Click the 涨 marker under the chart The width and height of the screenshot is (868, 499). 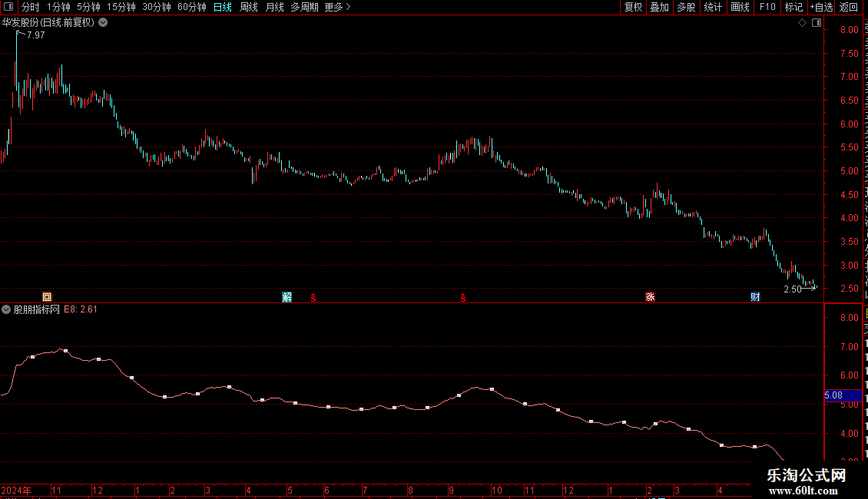click(650, 297)
